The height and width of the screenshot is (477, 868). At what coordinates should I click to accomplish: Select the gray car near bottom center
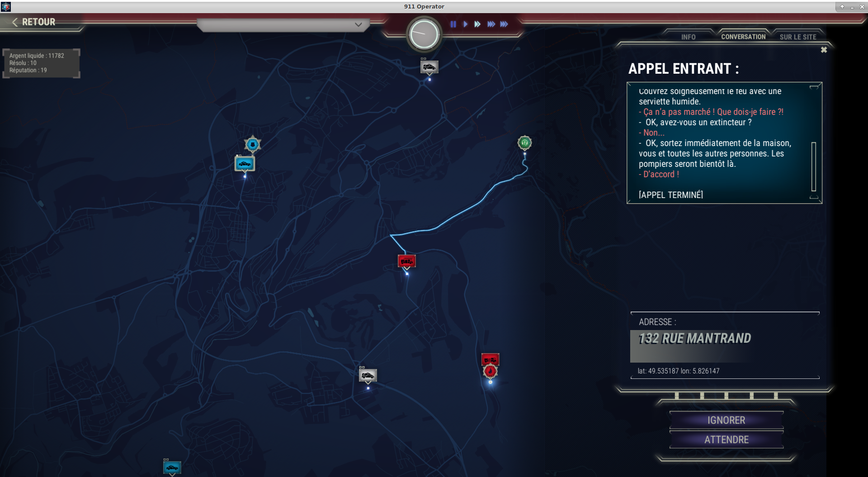pyautogui.click(x=368, y=376)
